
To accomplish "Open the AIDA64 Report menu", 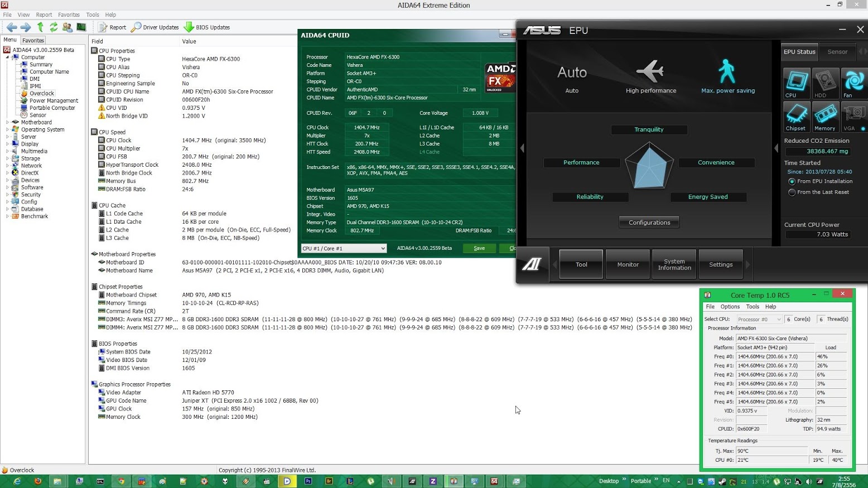I will pos(44,15).
